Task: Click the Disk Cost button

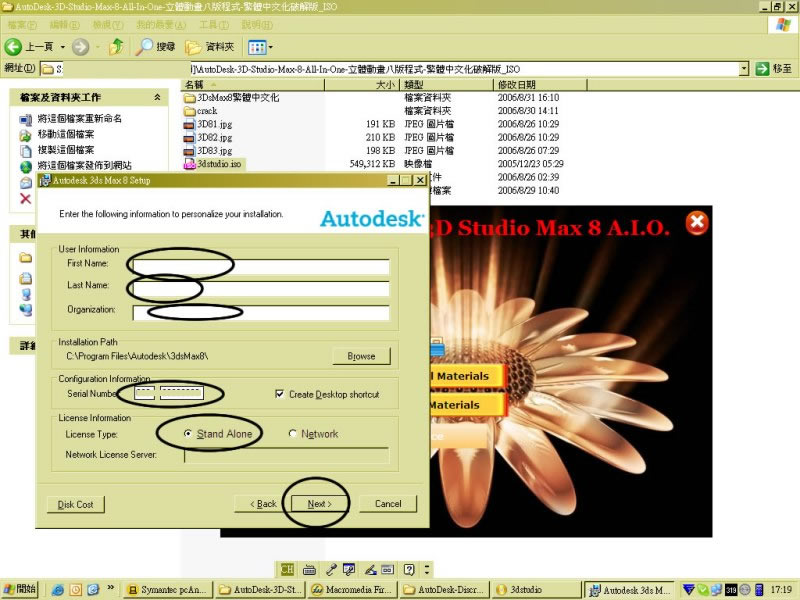Action: 76,504
